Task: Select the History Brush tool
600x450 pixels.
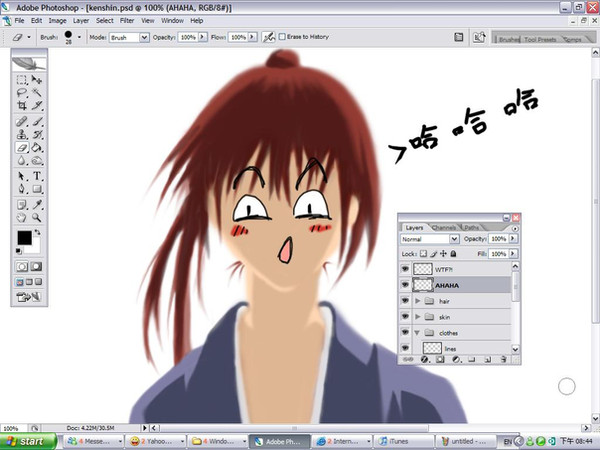Action: coord(37,134)
